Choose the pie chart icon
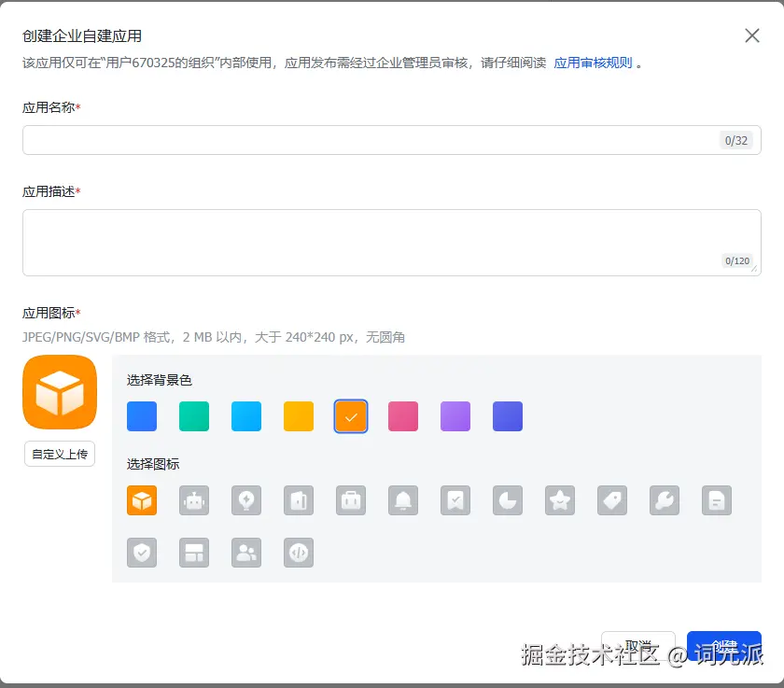This screenshot has width=784, height=688. [x=508, y=500]
